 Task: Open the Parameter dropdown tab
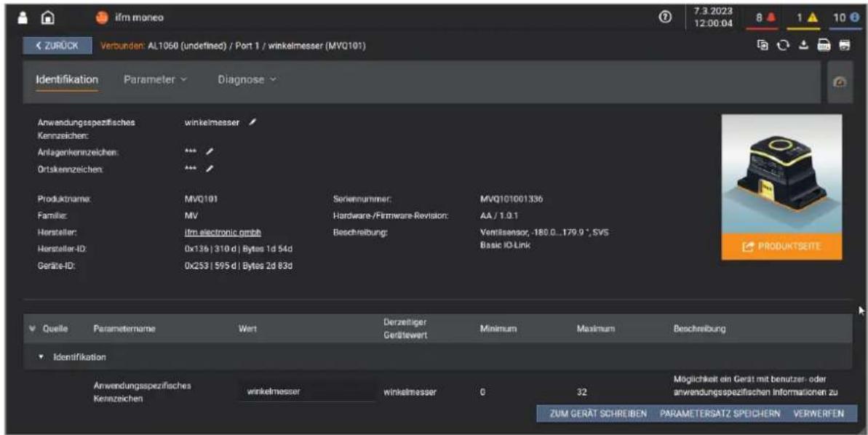click(156, 80)
